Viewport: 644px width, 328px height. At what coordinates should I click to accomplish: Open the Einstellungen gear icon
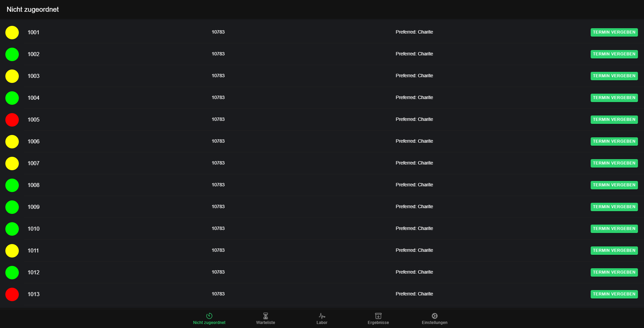[435, 316]
